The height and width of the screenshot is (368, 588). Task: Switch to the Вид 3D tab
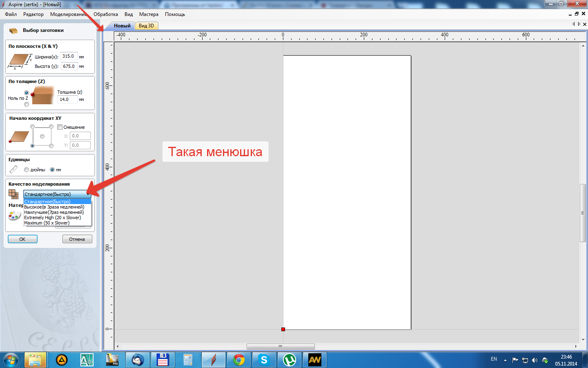coord(146,26)
